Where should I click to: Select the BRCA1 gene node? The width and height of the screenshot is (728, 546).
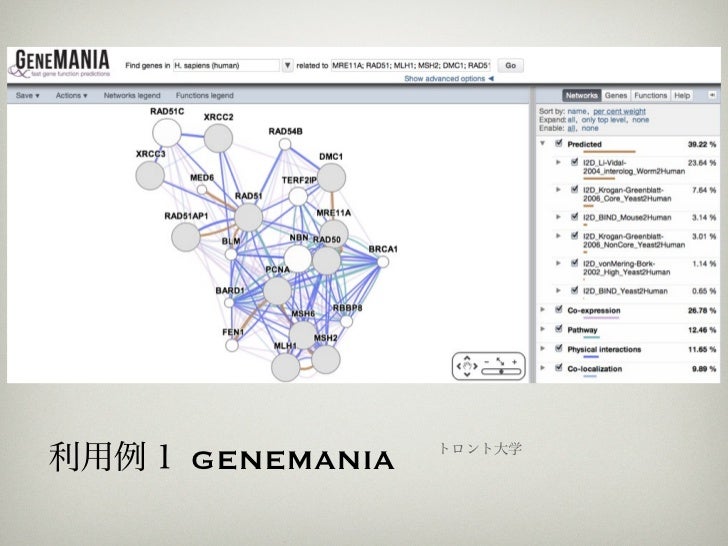(383, 262)
